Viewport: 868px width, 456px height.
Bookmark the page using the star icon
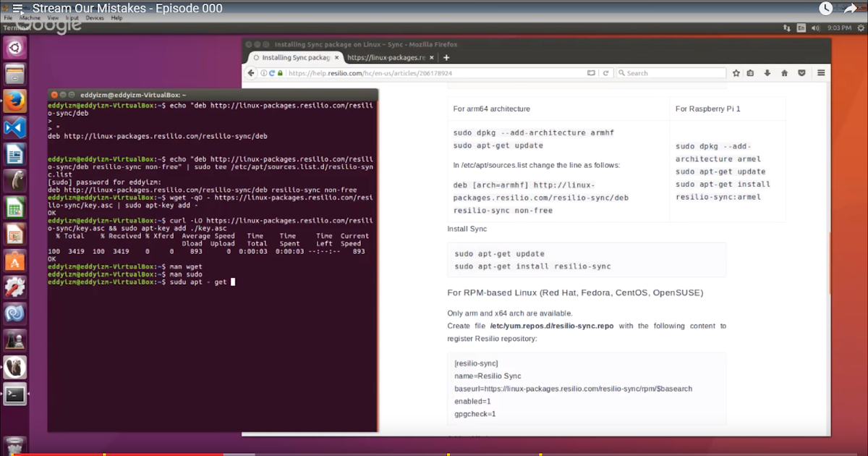pyautogui.click(x=736, y=73)
